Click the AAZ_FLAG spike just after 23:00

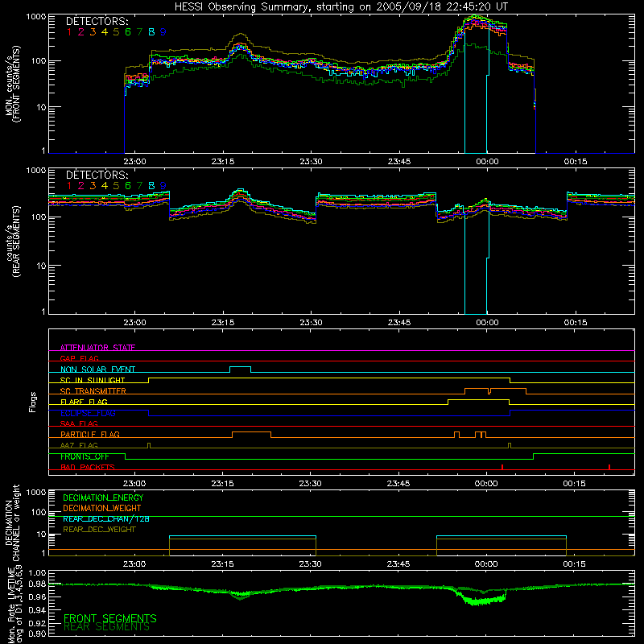pyautogui.click(x=149, y=445)
